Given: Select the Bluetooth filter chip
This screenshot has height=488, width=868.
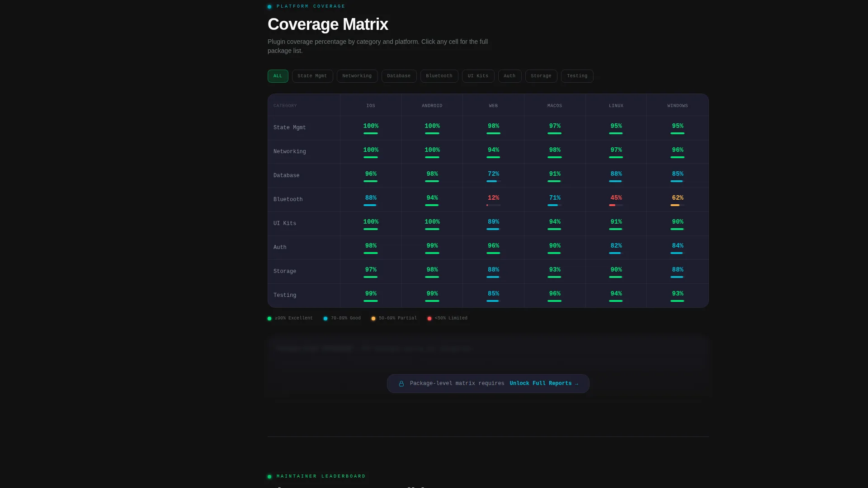Looking at the screenshot, I should click(x=439, y=76).
